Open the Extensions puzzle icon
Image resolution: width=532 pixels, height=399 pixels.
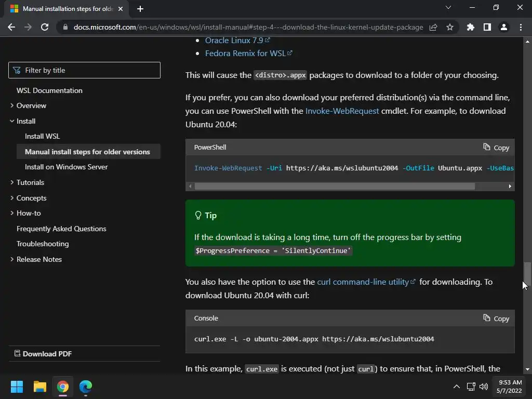coord(471,27)
